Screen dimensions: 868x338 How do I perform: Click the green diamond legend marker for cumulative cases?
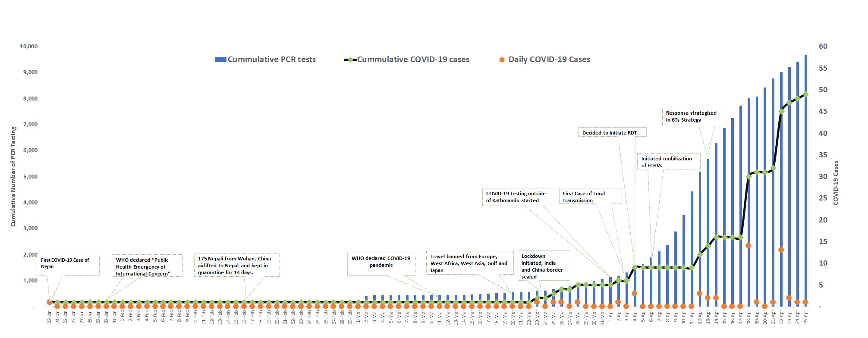point(350,60)
